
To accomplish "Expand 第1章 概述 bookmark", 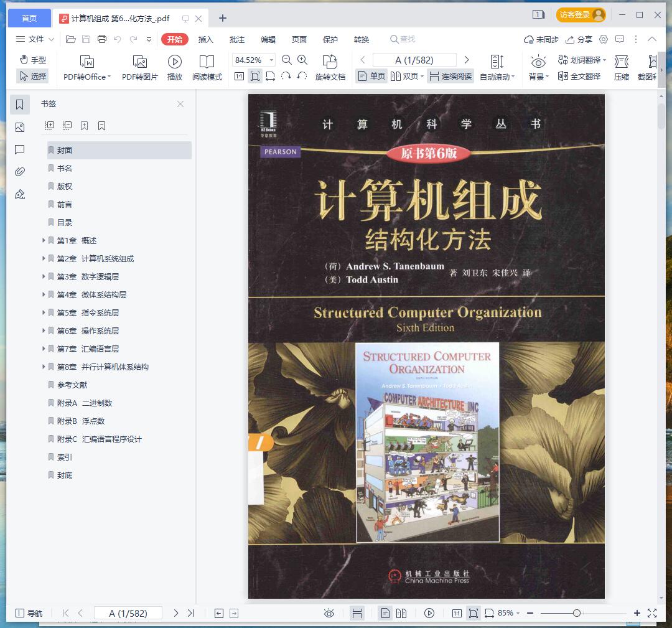I will 44,240.
